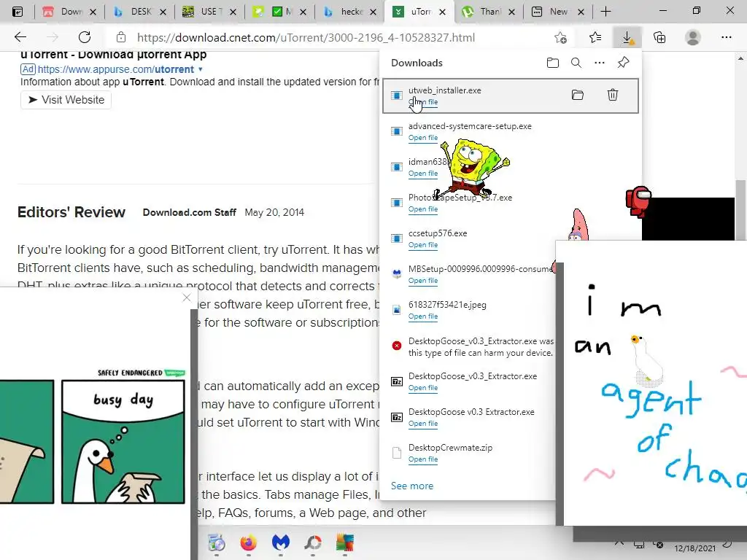Viewport: 747px width, 560px height.
Task: Open the Favorites list icon
Action: (595, 37)
